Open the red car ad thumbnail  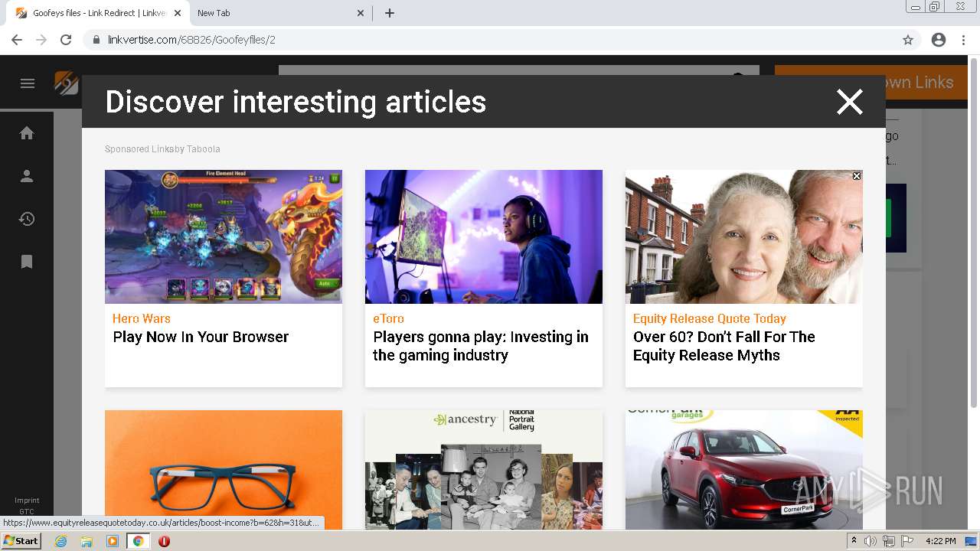click(x=744, y=470)
